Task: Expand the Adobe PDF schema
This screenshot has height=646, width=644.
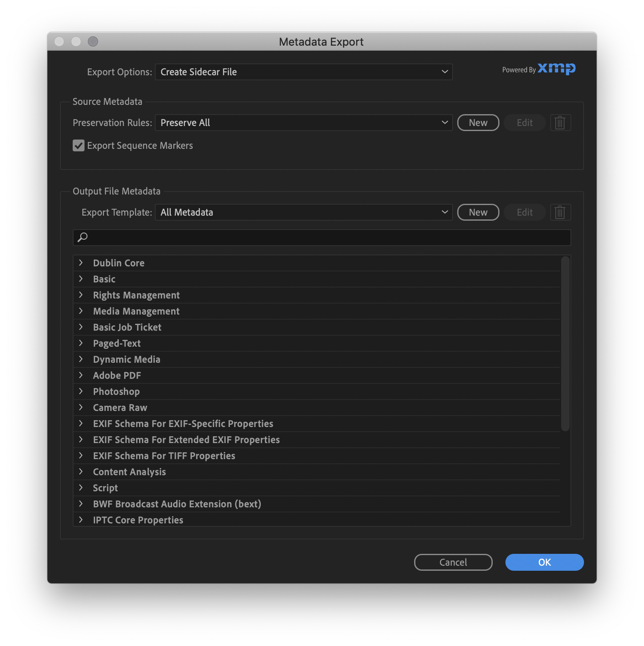Action: click(81, 375)
